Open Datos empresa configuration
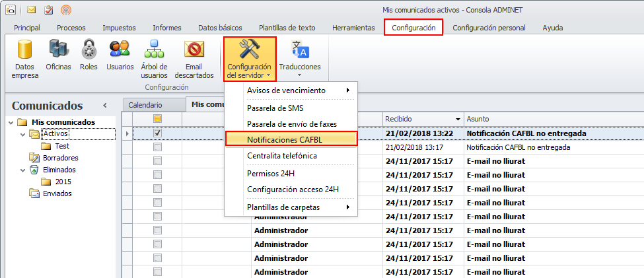The height and width of the screenshot is (278, 644). point(24,59)
